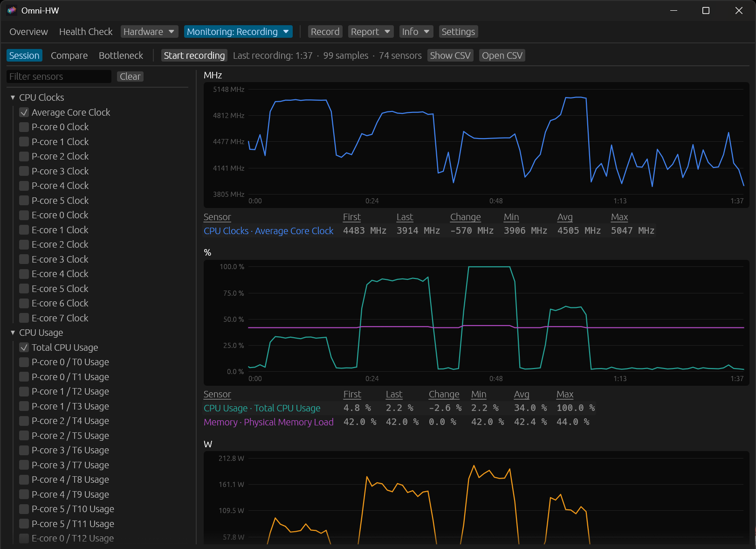Switch to the Compare sub-tab
The image size is (756, 549).
coord(69,56)
